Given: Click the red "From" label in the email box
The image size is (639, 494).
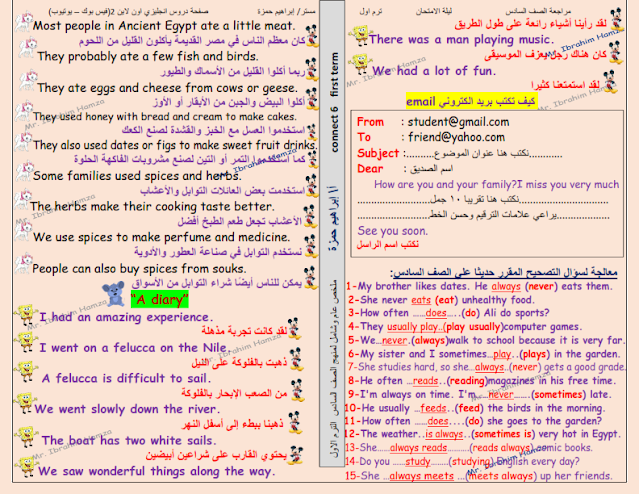Looking at the screenshot, I should (370, 122).
